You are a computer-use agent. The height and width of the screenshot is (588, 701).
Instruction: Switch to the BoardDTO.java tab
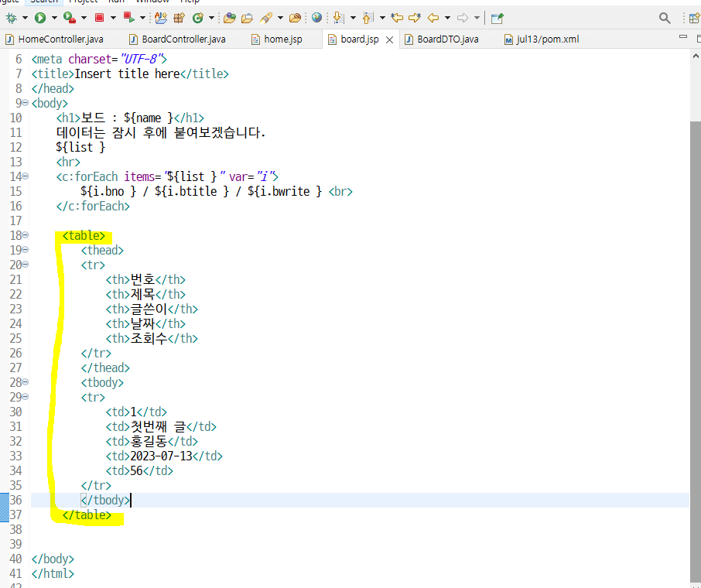442,39
